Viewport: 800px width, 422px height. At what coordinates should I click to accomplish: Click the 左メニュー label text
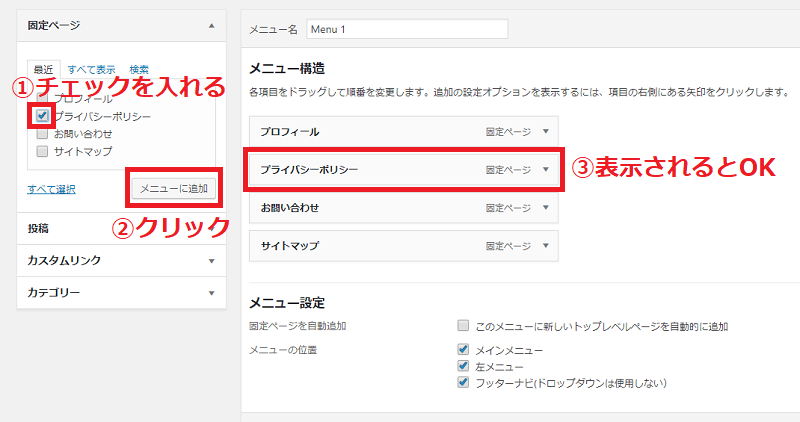[x=499, y=367]
